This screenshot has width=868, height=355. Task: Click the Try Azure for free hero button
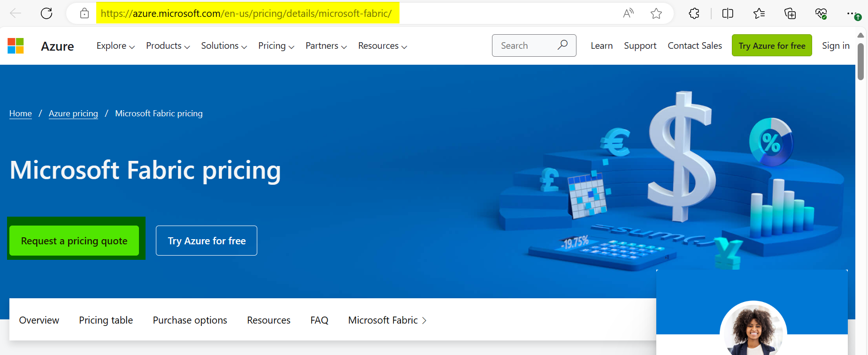pos(207,241)
